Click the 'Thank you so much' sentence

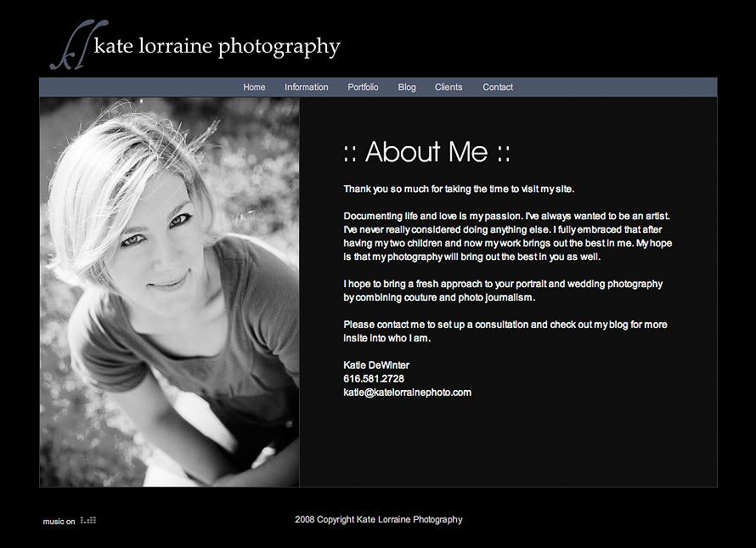tap(459, 189)
